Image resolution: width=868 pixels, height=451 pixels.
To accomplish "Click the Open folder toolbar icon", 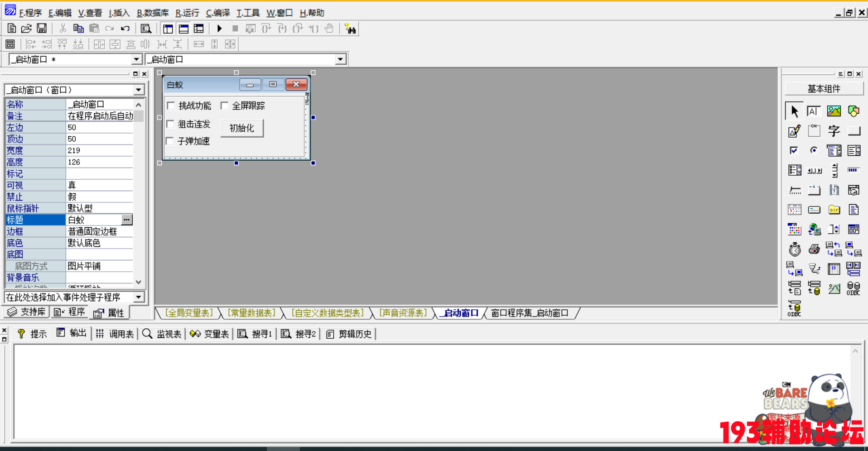I will click(26, 29).
